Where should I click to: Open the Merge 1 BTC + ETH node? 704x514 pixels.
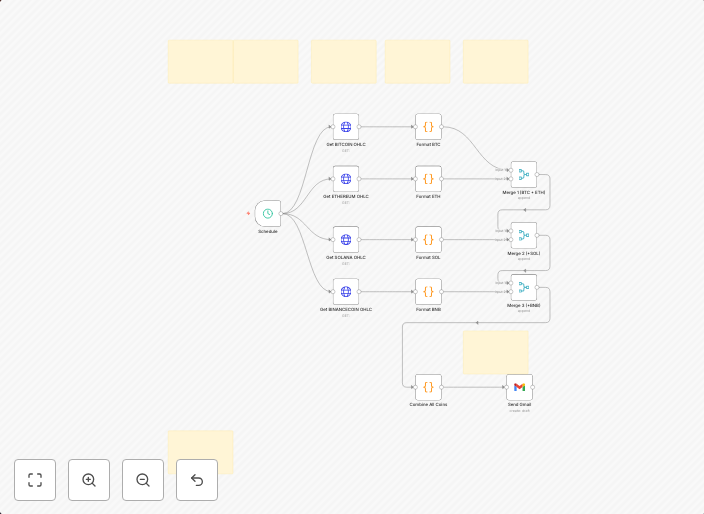coord(523,174)
